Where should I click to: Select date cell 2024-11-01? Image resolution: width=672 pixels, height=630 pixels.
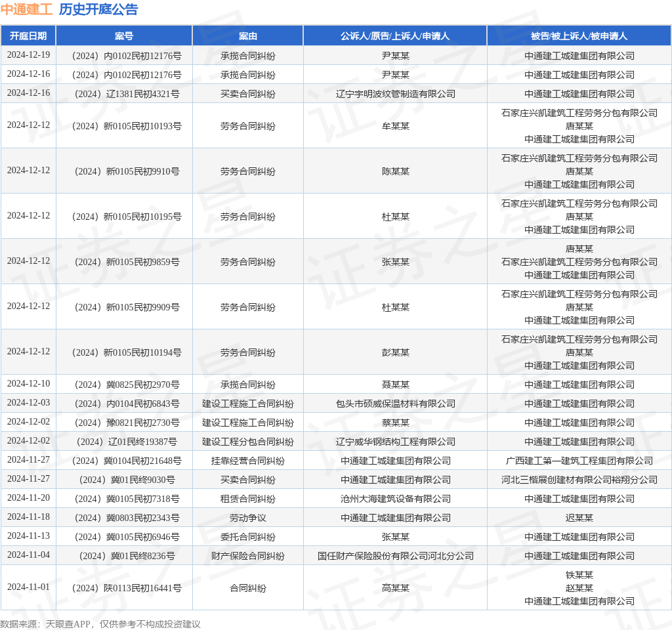pos(28,587)
